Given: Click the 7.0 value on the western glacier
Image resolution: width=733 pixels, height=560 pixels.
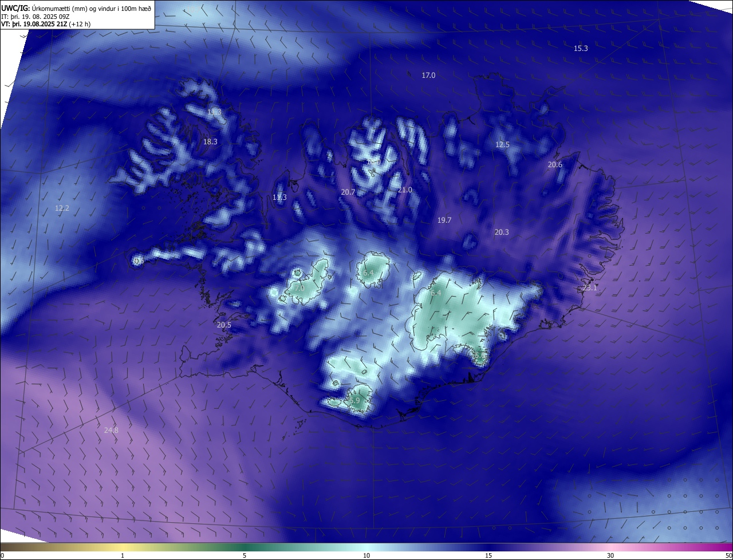Looking at the screenshot, I should coord(299,289).
